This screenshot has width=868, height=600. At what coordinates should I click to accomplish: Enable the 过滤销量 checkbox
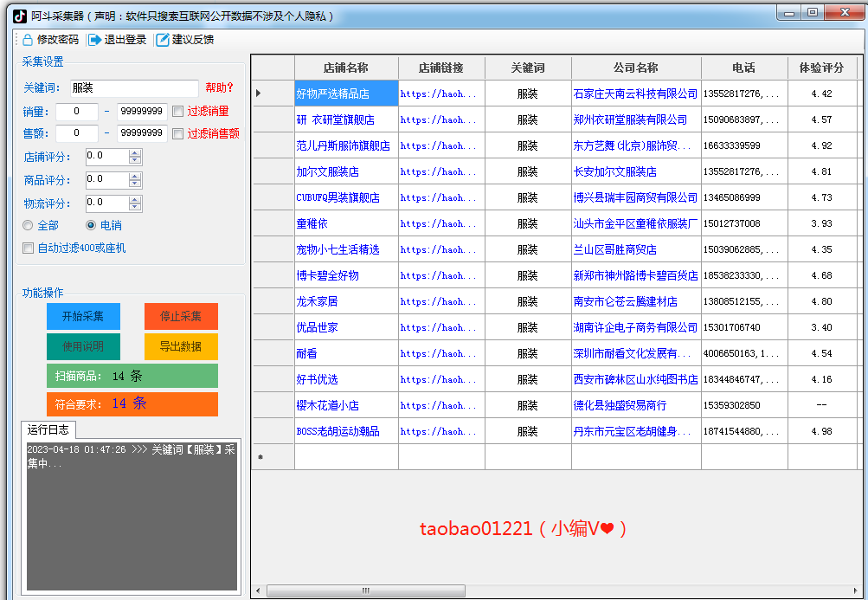(177, 112)
